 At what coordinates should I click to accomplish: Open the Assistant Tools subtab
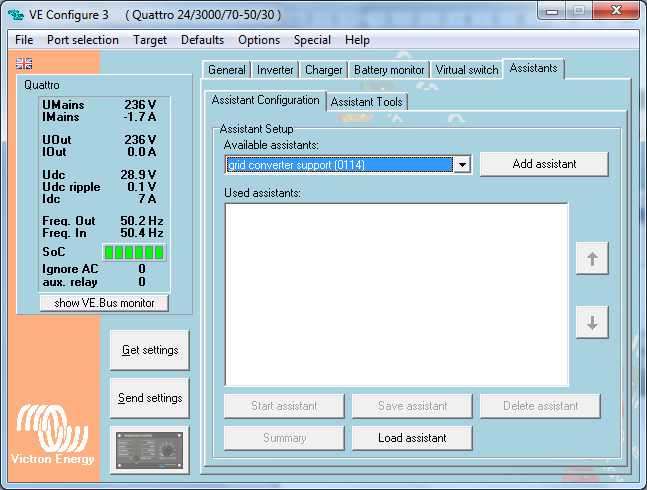tap(367, 101)
